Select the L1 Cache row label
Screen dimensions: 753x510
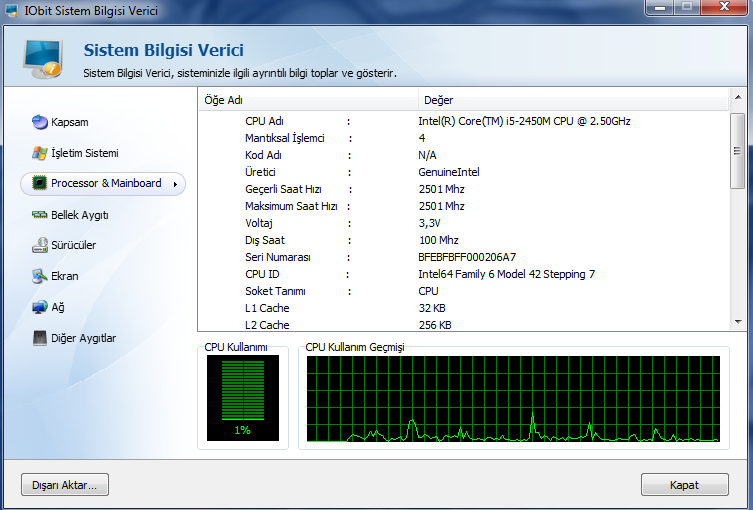[x=267, y=308]
